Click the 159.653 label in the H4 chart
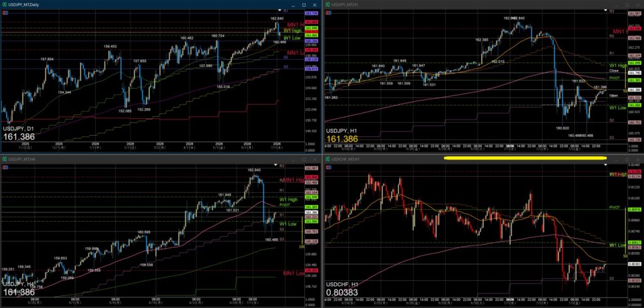 point(60,258)
